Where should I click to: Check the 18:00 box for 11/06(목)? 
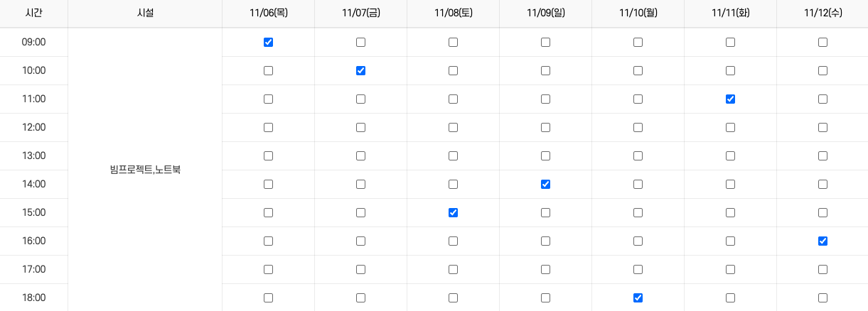[268, 298]
